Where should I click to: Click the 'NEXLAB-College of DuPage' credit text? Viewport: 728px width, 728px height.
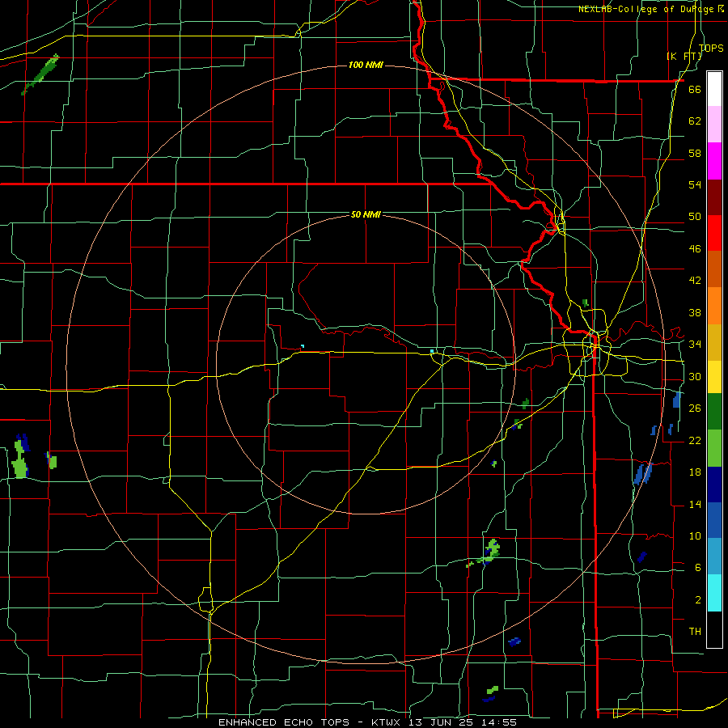[x=647, y=9]
